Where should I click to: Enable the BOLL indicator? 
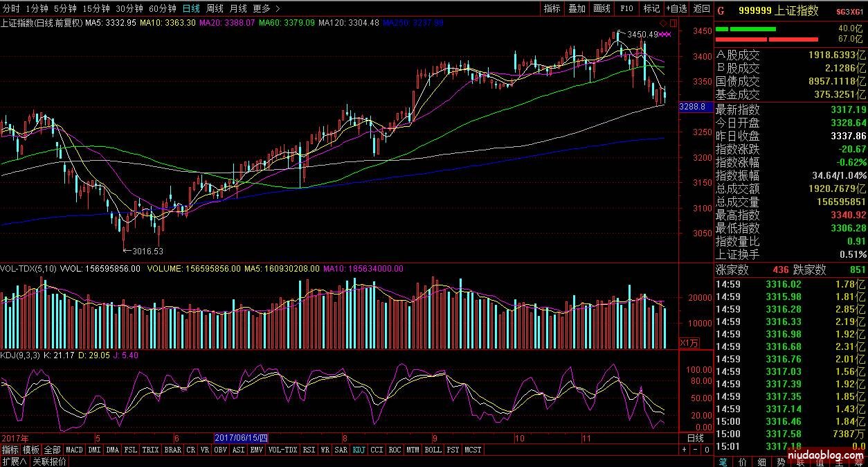click(433, 450)
